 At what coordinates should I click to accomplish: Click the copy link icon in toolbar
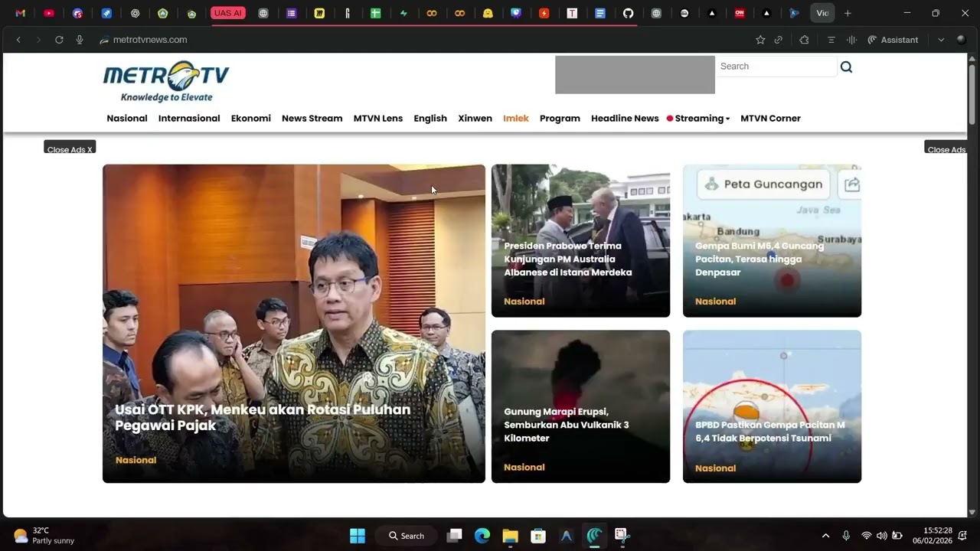[779, 40]
